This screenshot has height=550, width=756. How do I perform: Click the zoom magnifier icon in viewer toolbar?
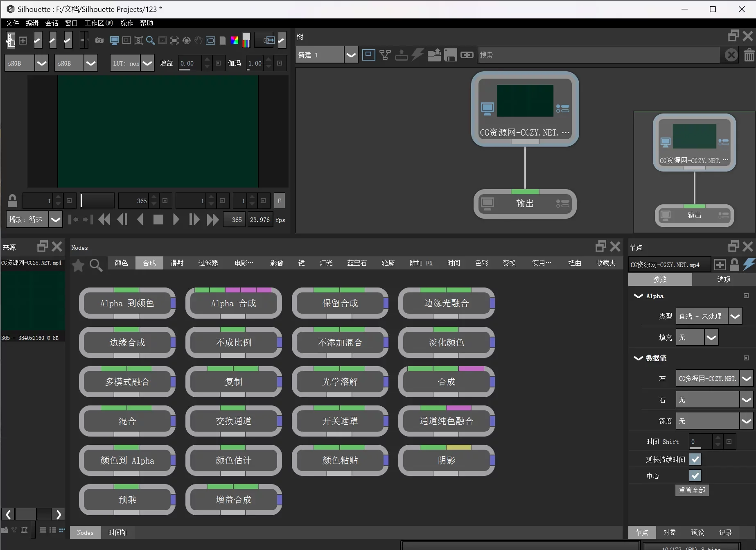(x=150, y=40)
